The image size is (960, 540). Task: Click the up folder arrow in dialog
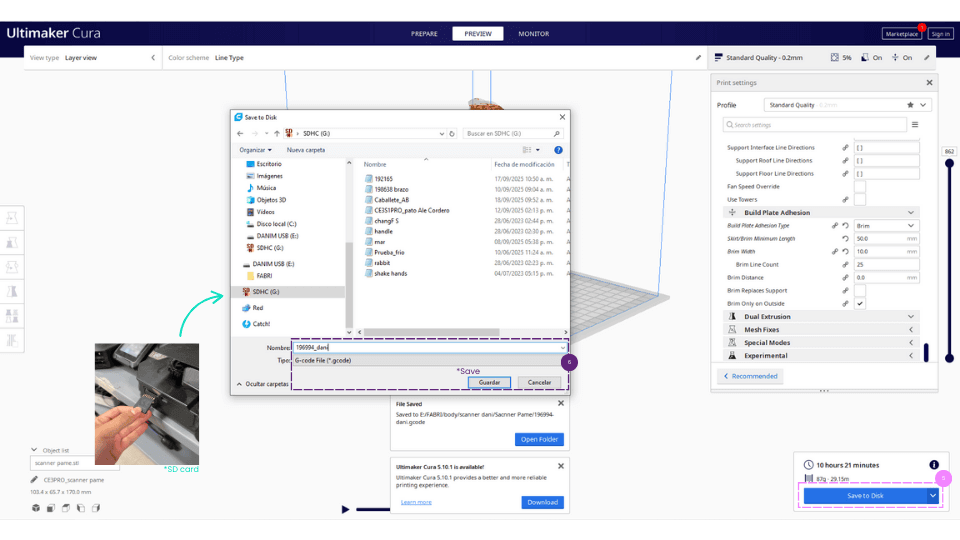click(x=276, y=133)
